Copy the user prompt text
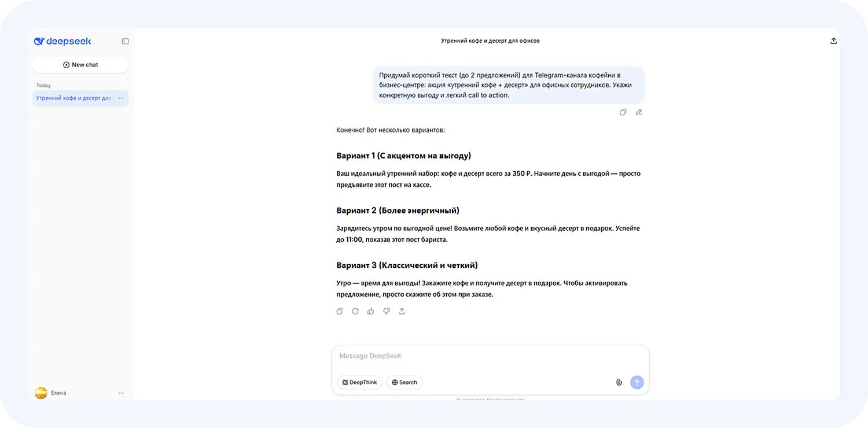This screenshot has width=868, height=428. pyautogui.click(x=623, y=112)
